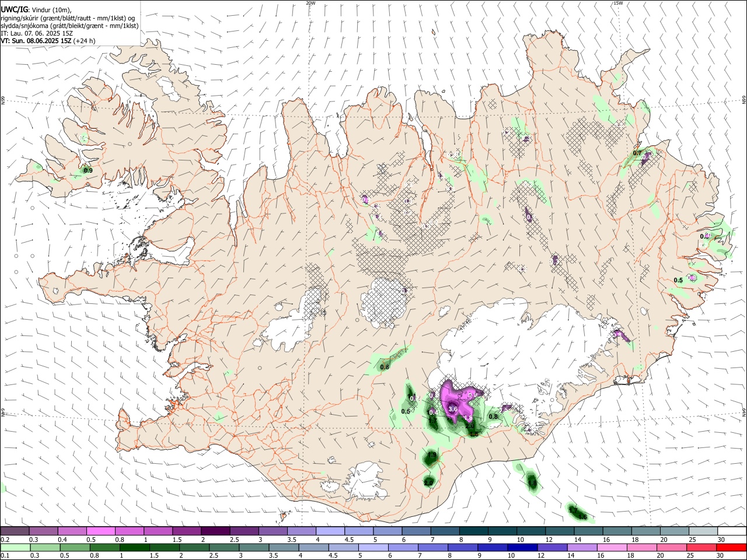Click the "0.2" label under the top legend row
Viewport: 747px width, 560px height.
coord(5,540)
